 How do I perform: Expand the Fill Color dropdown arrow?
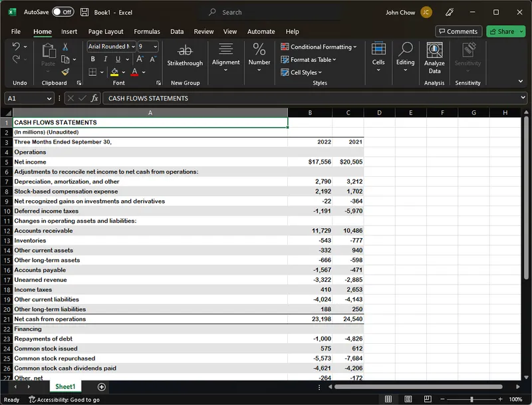[123, 72]
